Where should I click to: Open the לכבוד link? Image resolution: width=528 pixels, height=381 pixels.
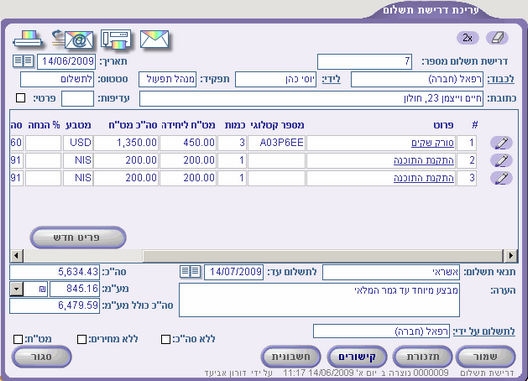[501, 79]
